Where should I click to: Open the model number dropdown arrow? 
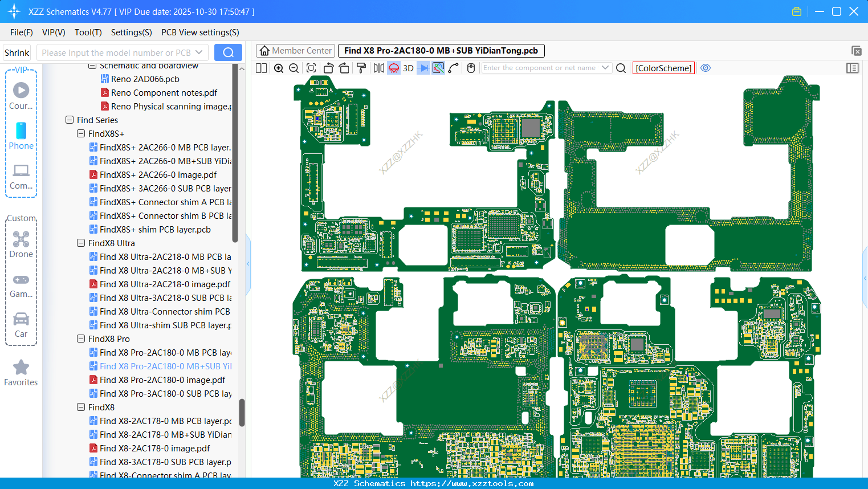point(199,52)
